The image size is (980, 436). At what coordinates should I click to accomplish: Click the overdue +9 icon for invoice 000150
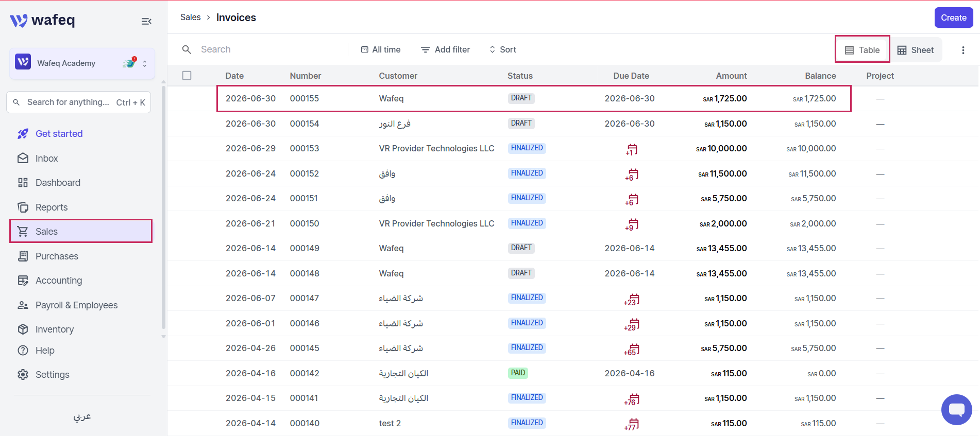pyautogui.click(x=632, y=224)
